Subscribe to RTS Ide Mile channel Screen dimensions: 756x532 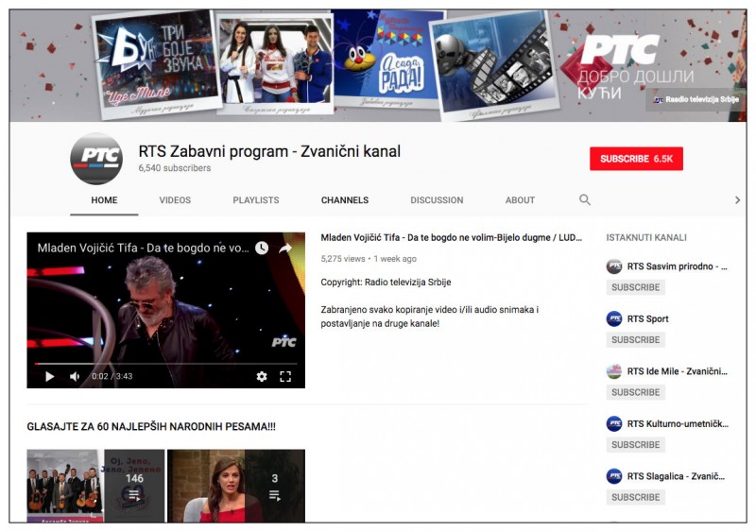pyautogui.click(x=635, y=392)
